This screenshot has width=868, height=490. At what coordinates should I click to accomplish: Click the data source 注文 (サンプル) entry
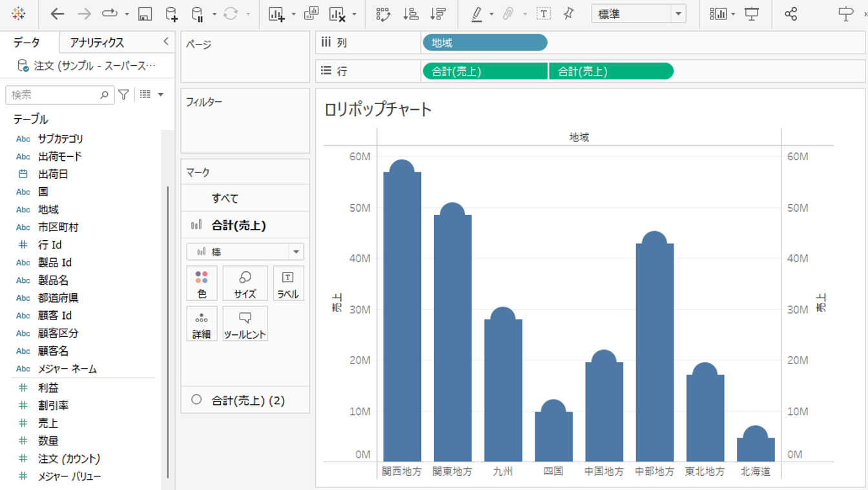87,66
